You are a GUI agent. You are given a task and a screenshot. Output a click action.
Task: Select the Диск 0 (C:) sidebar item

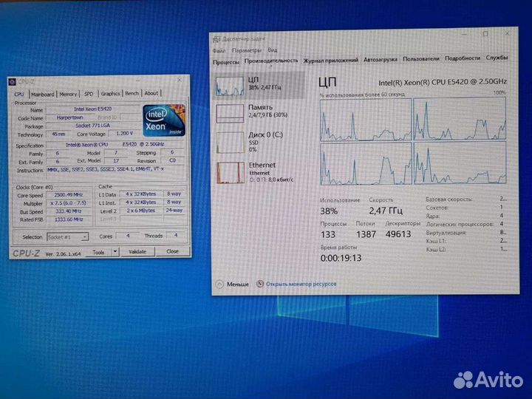259,141
